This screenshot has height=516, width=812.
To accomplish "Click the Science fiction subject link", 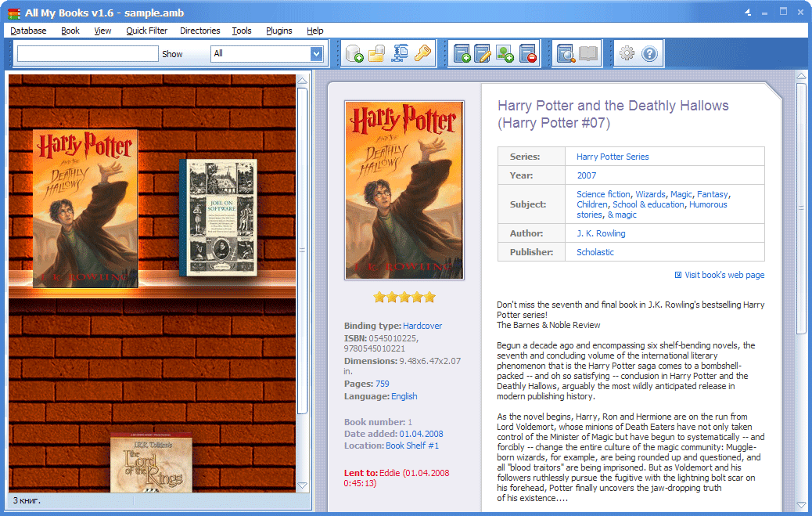I will 603,194.
